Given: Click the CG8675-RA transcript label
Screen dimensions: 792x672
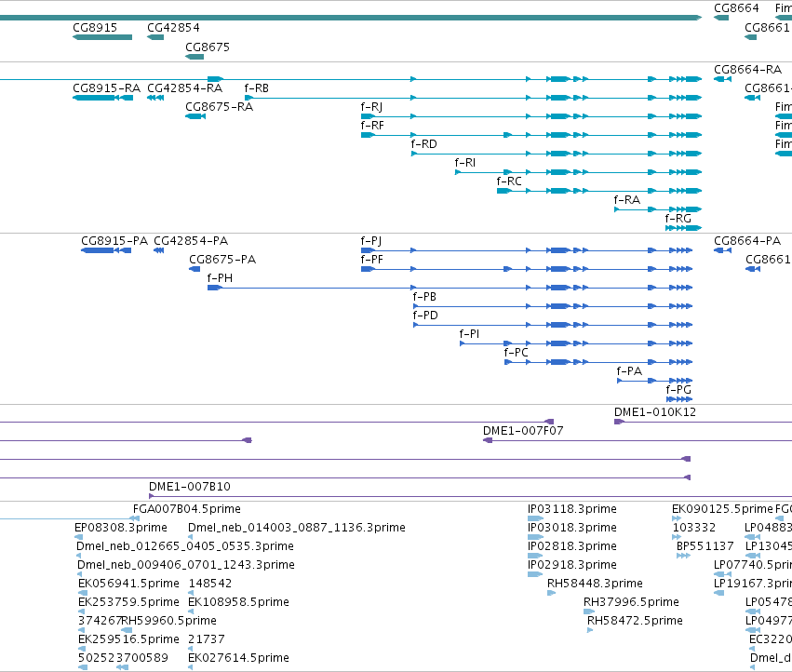Looking at the screenshot, I should pos(220,107).
